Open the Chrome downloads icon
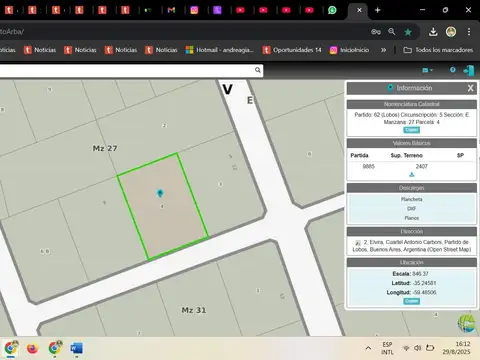Viewport: 480px width, 360px height. pyautogui.click(x=433, y=32)
